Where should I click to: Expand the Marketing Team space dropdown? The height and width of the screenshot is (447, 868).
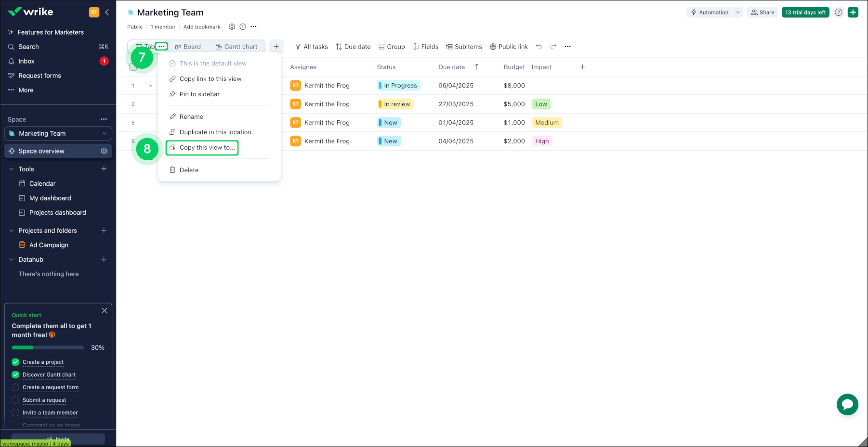coord(104,134)
